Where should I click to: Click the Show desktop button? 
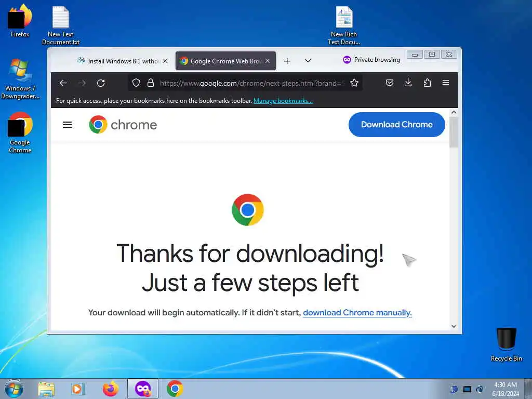pyautogui.click(x=528, y=389)
